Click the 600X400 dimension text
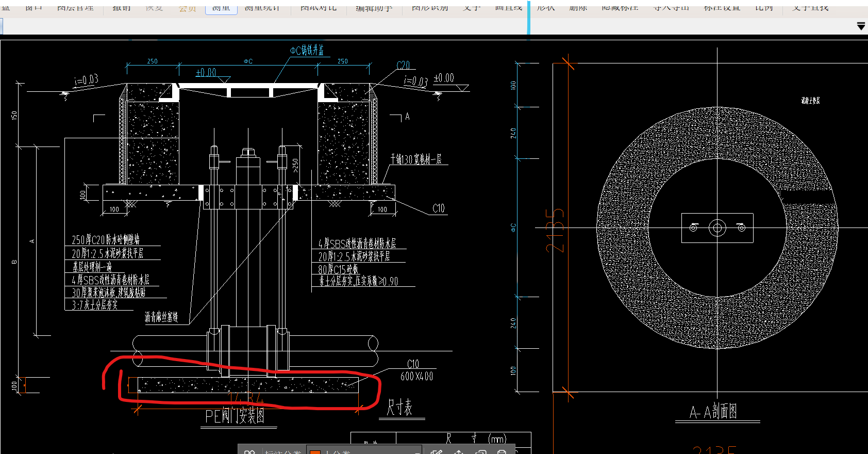This screenshot has height=454, width=868. tap(416, 376)
